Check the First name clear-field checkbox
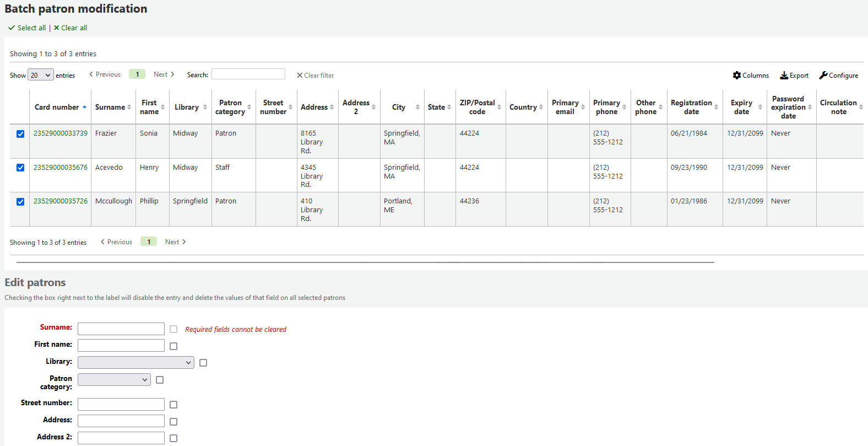Screen dimensions: 868x446 click(173, 346)
